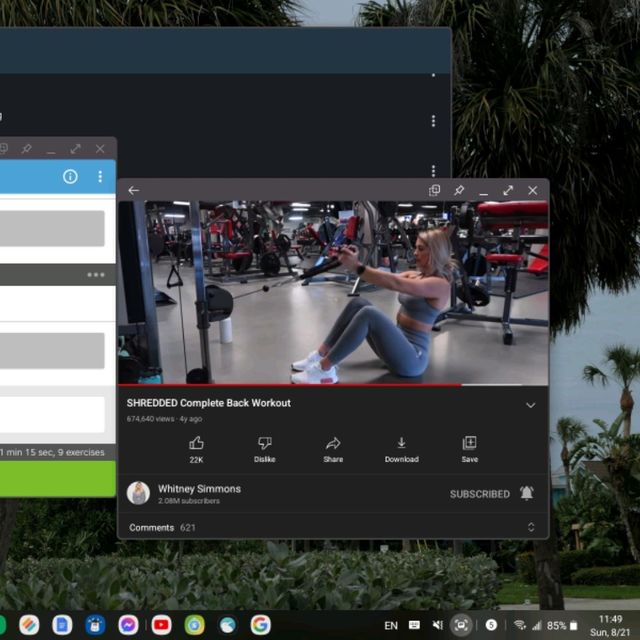Go back using the YouTube window arrow

click(134, 191)
